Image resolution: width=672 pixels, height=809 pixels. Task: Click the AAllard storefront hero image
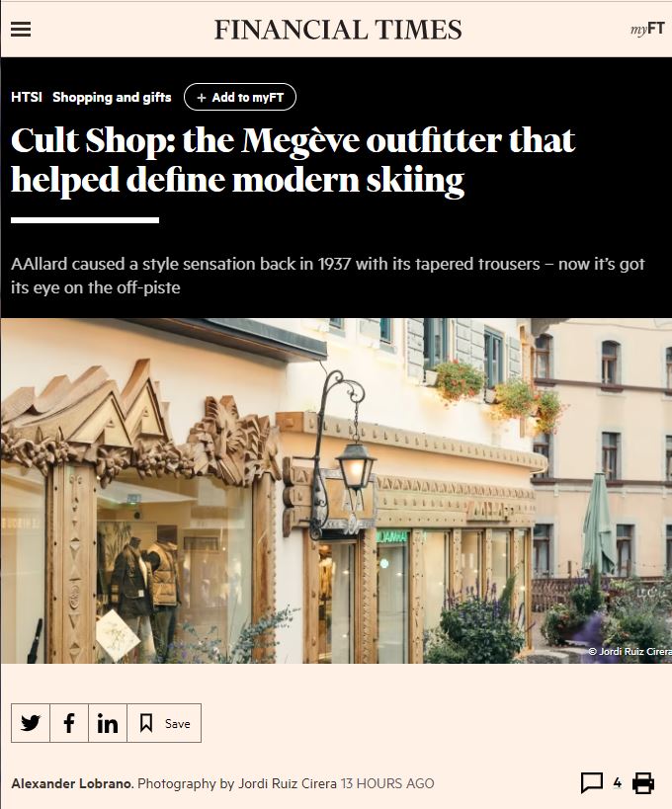(x=336, y=491)
